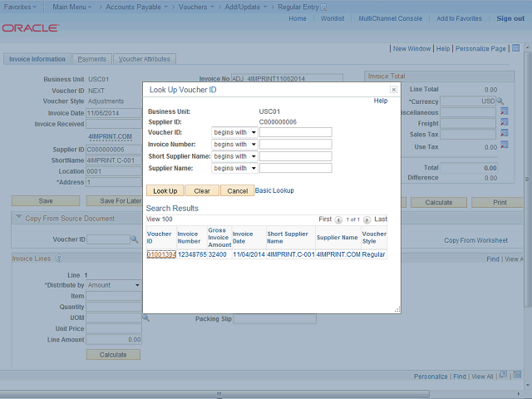Switch to the Payments tab
Viewport: 532px width, 399px height.
pyautogui.click(x=91, y=59)
